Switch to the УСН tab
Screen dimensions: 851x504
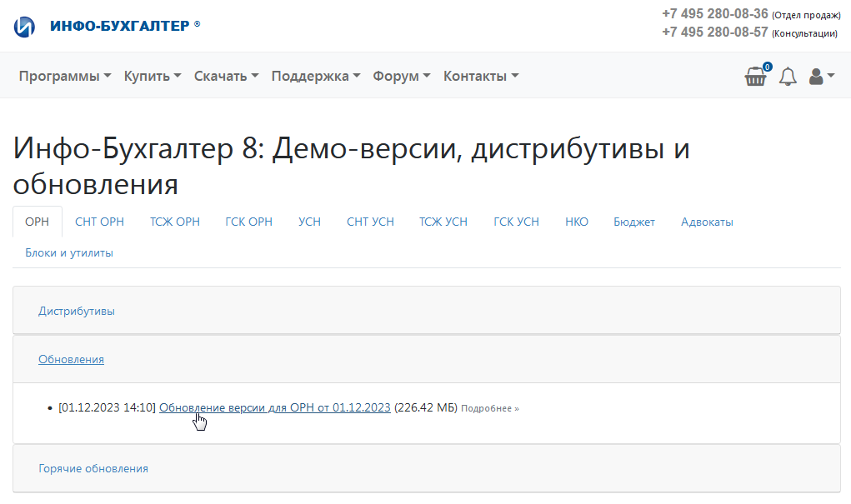(x=309, y=222)
